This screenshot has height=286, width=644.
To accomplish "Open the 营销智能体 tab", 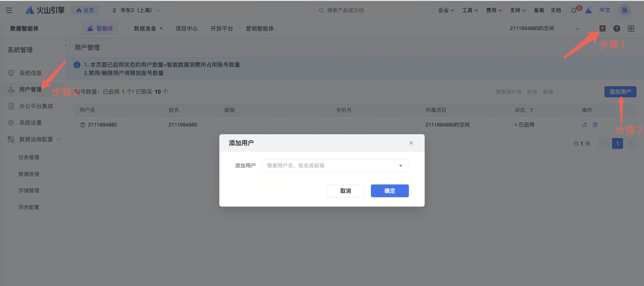I will pyautogui.click(x=260, y=29).
